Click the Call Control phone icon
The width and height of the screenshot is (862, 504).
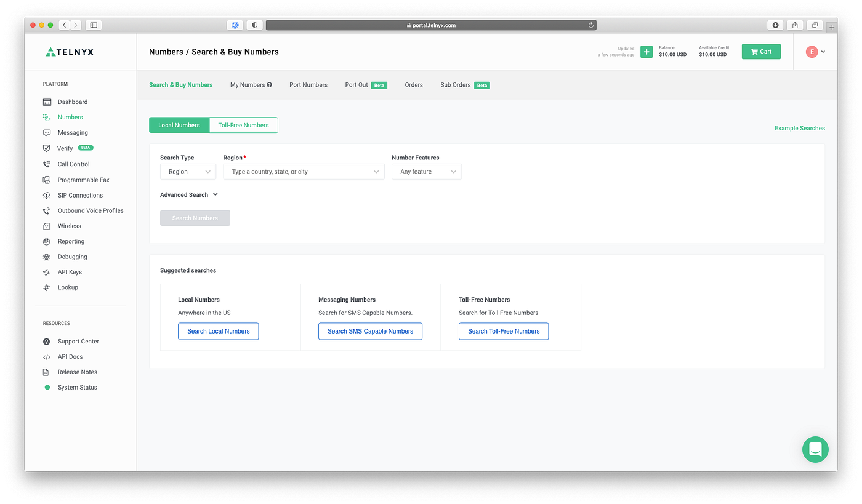pyautogui.click(x=47, y=164)
